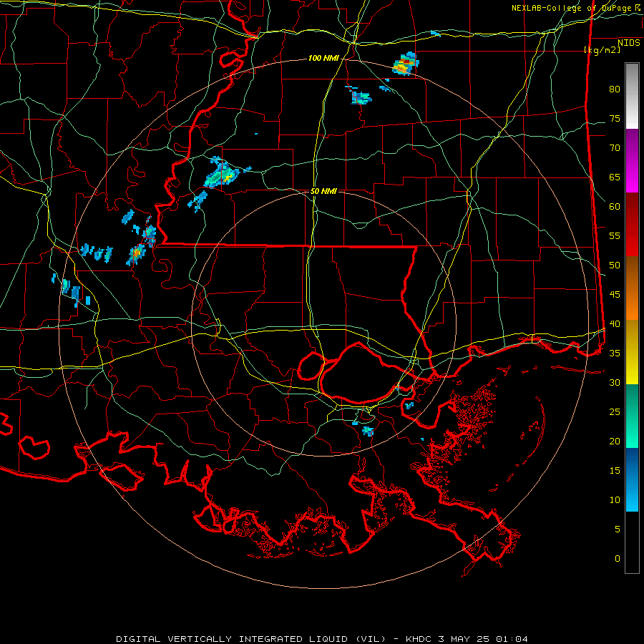
Task: Click the 0 value on the scale
Action: coord(618,559)
